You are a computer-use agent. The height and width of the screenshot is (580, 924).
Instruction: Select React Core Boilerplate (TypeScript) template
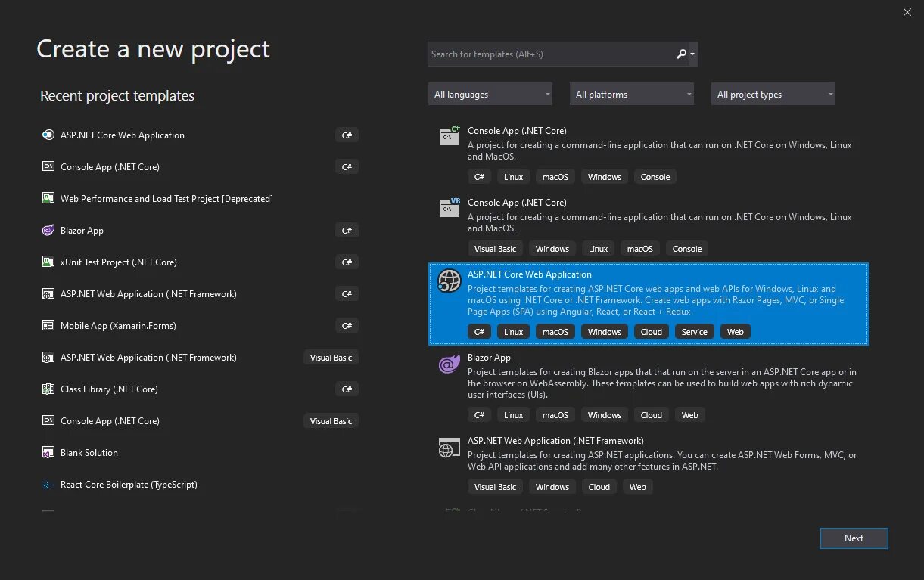200,485
